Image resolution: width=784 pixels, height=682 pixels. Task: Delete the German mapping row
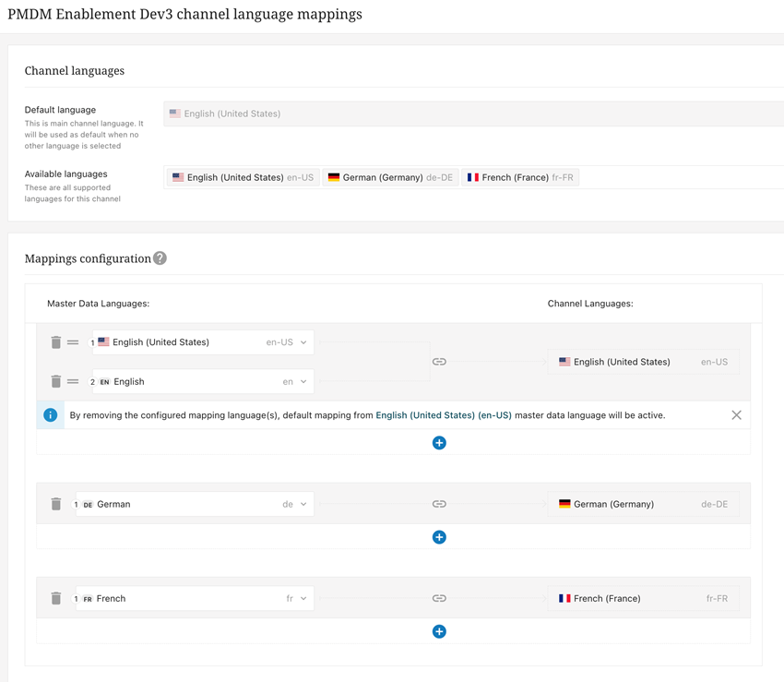pos(56,504)
